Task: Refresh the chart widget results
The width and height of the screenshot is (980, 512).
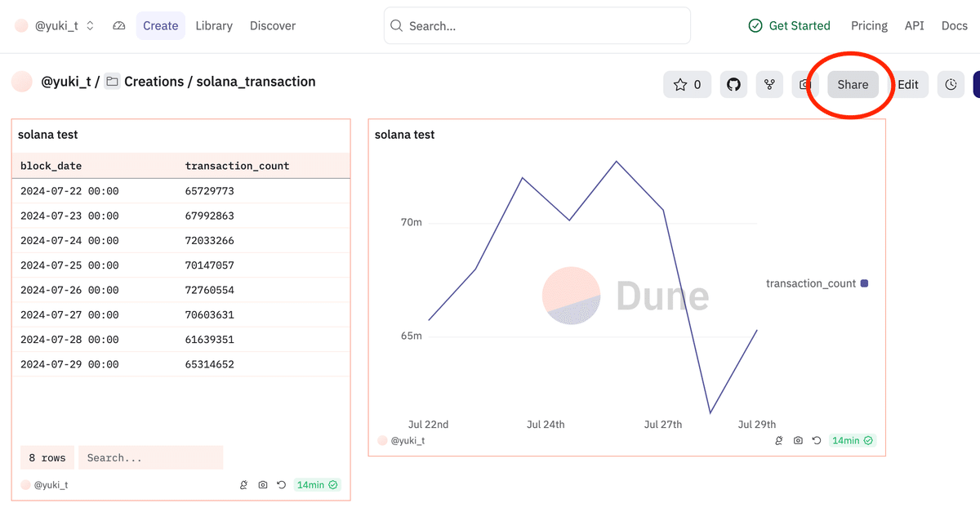Action: (x=817, y=440)
